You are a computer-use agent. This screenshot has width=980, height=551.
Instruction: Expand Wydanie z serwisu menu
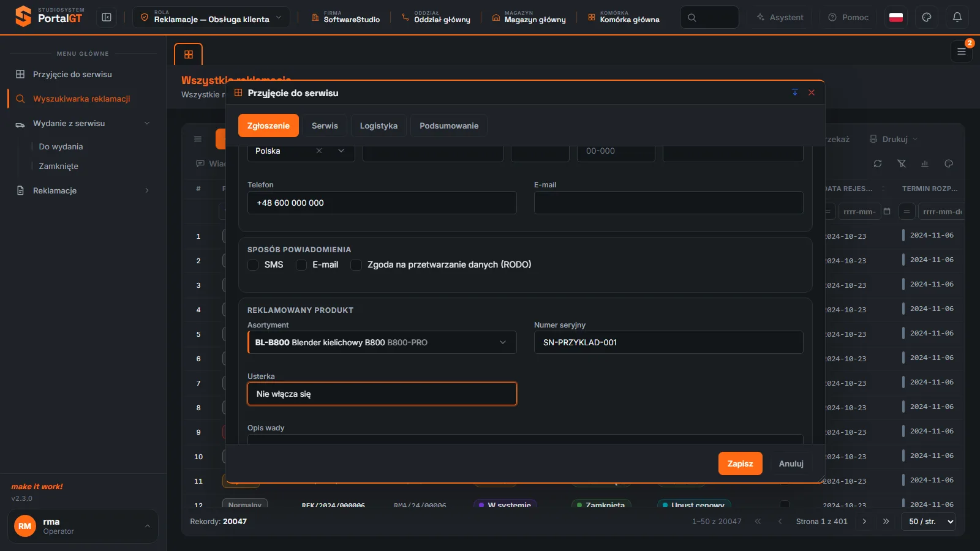coord(83,123)
